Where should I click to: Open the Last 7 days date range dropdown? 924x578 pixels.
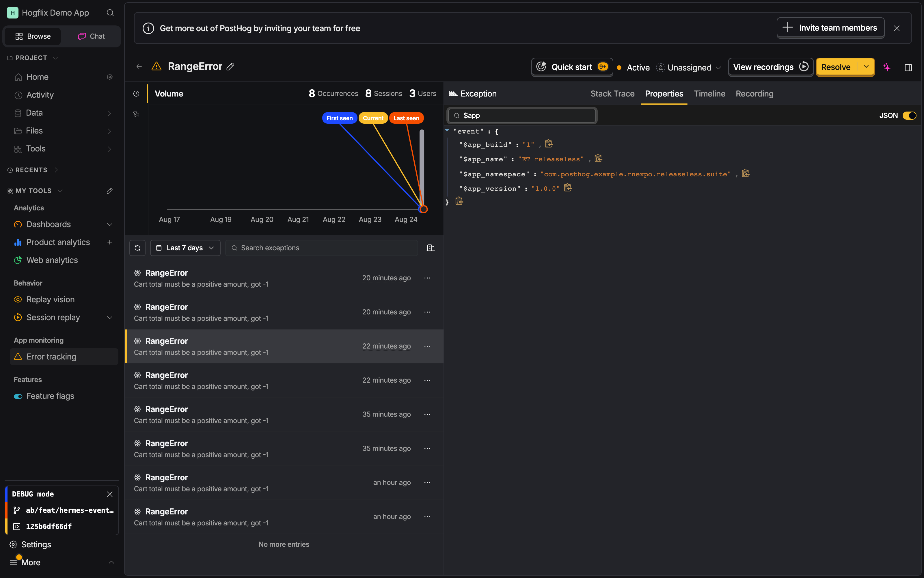(185, 248)
